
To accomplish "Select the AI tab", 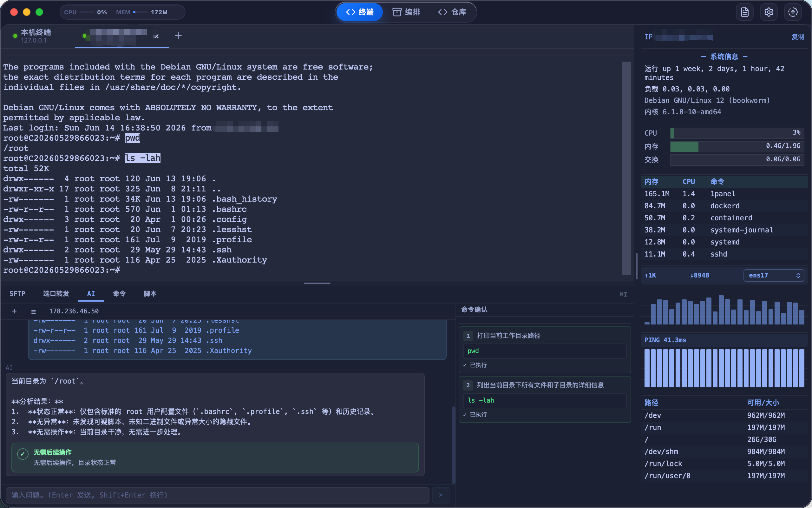I will click(91, 294).
